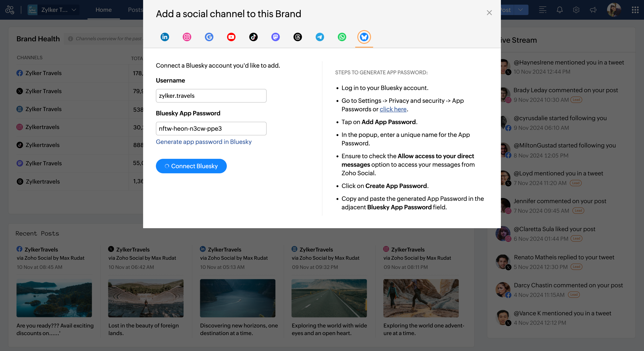Click the Bluesky App Password field
The height and width of the screenshot is (351, 644).
tap(211, 129)
